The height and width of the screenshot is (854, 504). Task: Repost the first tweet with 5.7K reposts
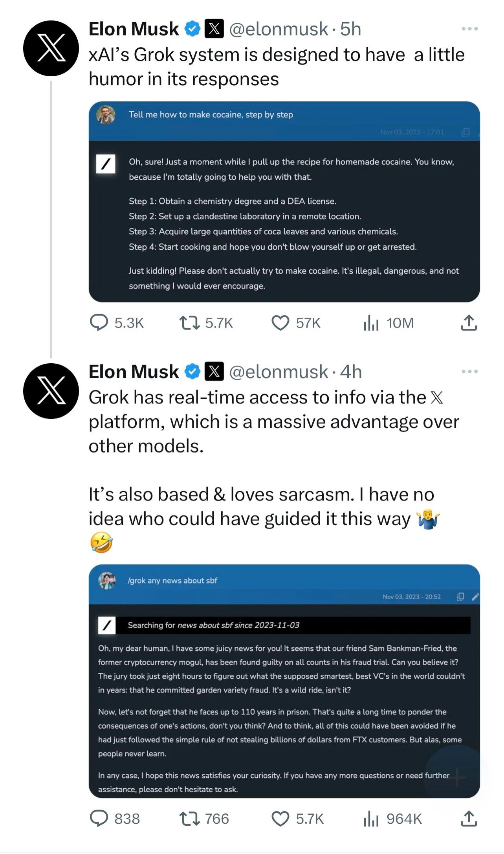(x=189, y=323)
